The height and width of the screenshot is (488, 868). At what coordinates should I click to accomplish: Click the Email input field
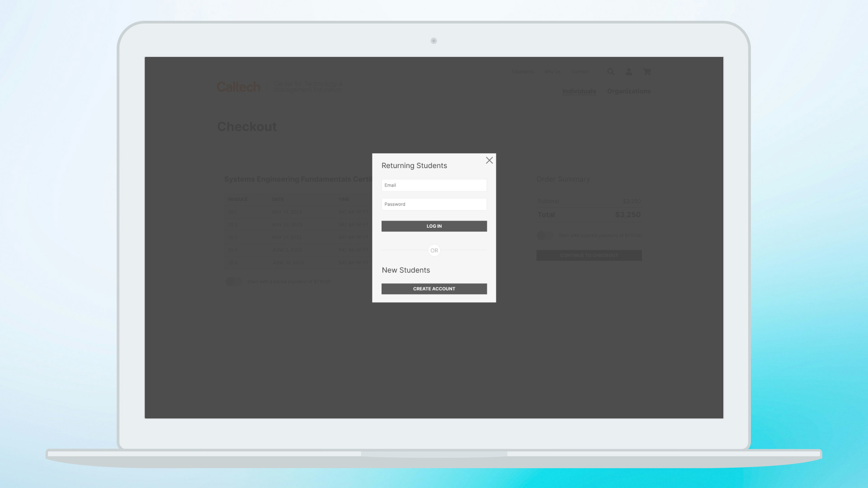(x=434, y=185)
